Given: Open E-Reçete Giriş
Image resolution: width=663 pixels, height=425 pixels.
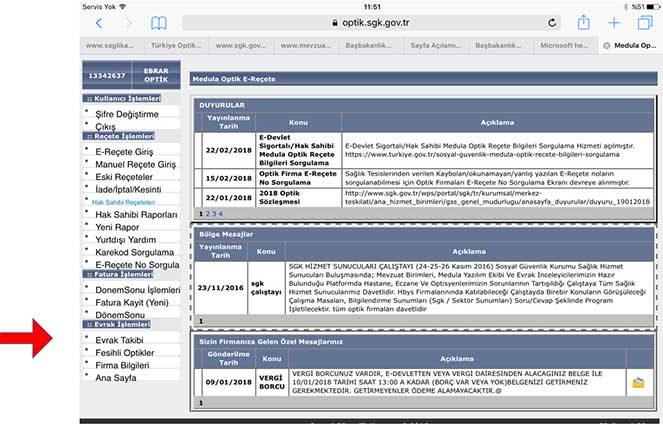Looking at the screenshot, I should click(124, 152).
